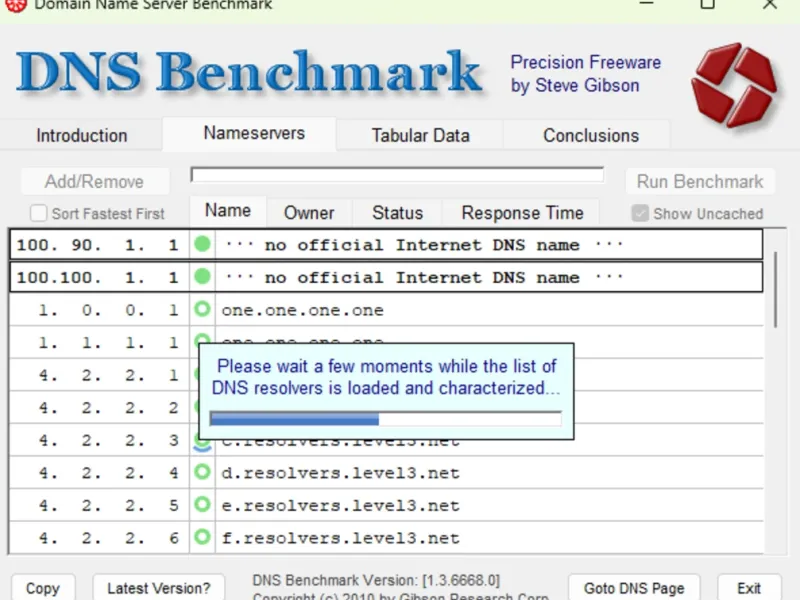This screenshot has width=800, height=600.
Task: Toggle the Sort Fastest First checkbox
Action: [x=38, y=213]
